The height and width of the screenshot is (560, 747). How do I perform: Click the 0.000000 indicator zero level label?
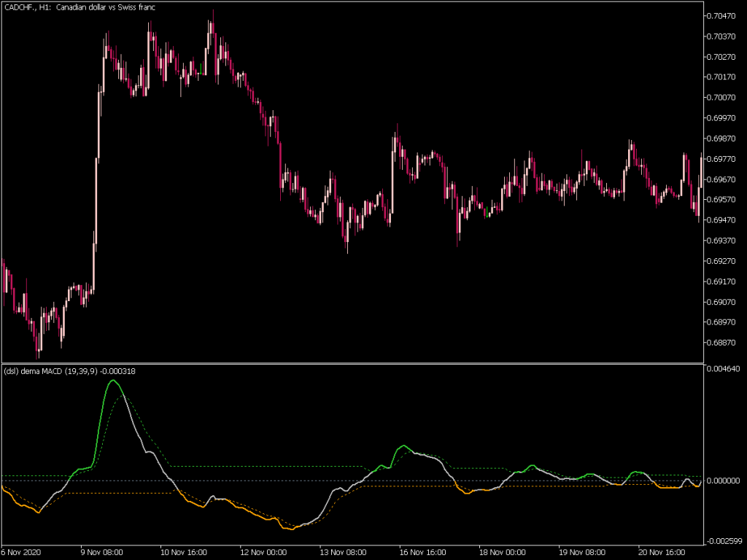coord(724,481)
